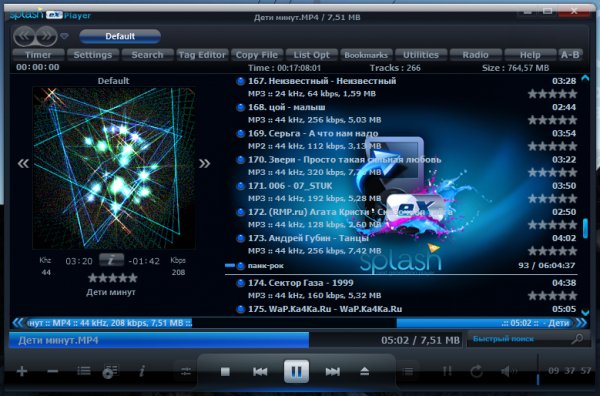The image size is (600, 396).
Task: Toggle the A-B repeat button
Action: (x=570, y=55)
